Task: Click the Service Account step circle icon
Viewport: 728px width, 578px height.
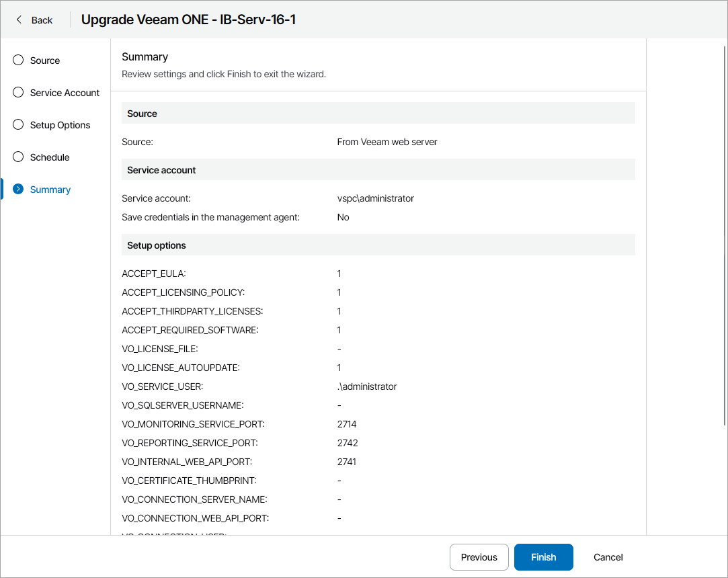Action: click(18, 93)
